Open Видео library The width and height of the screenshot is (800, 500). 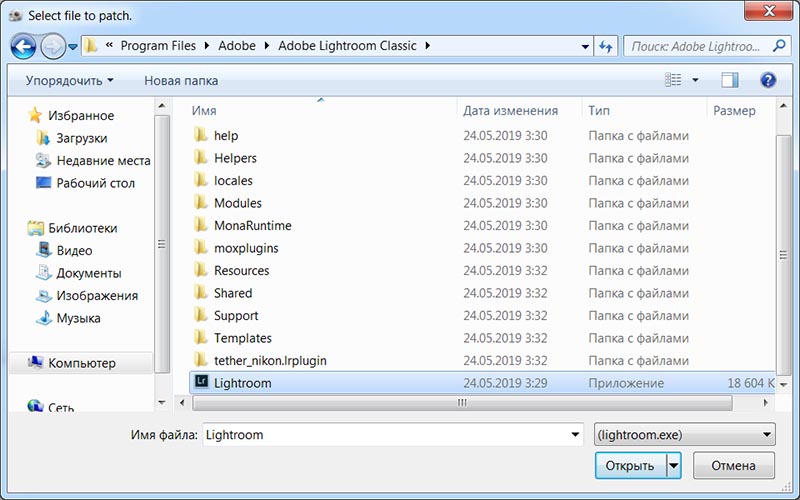click(x=74, y=251)
